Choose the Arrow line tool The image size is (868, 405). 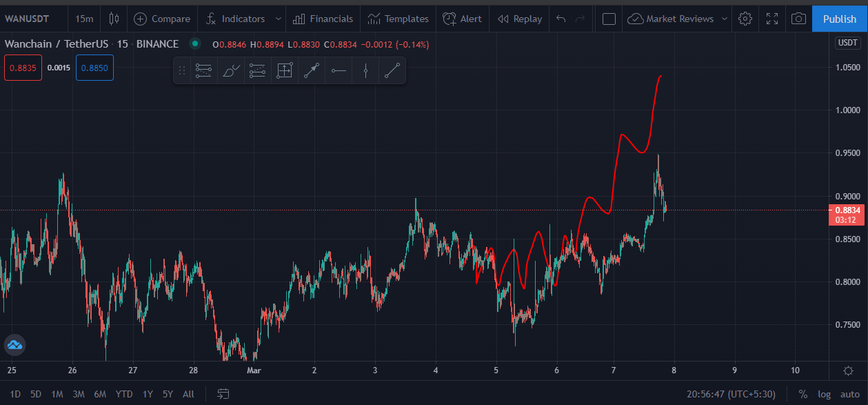(x=312, y=70)
